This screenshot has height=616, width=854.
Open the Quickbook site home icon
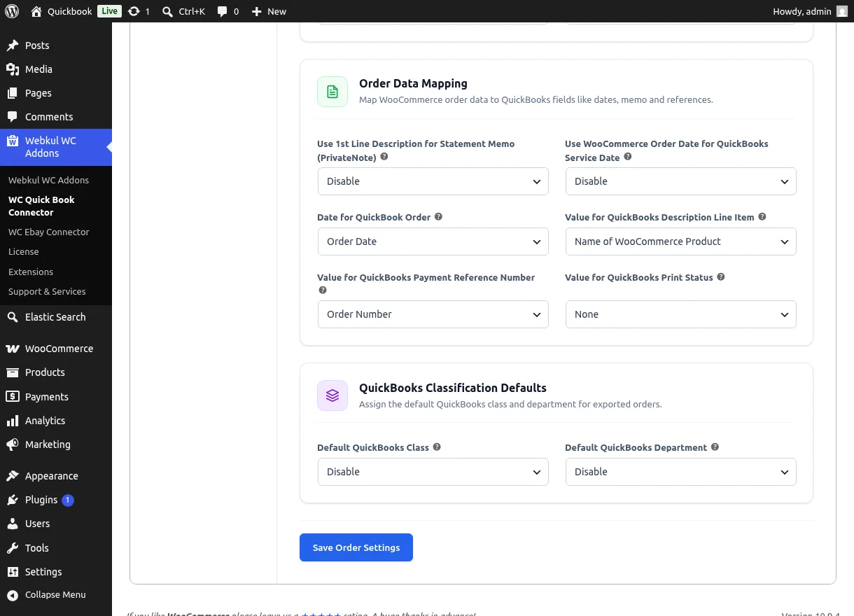36,11
